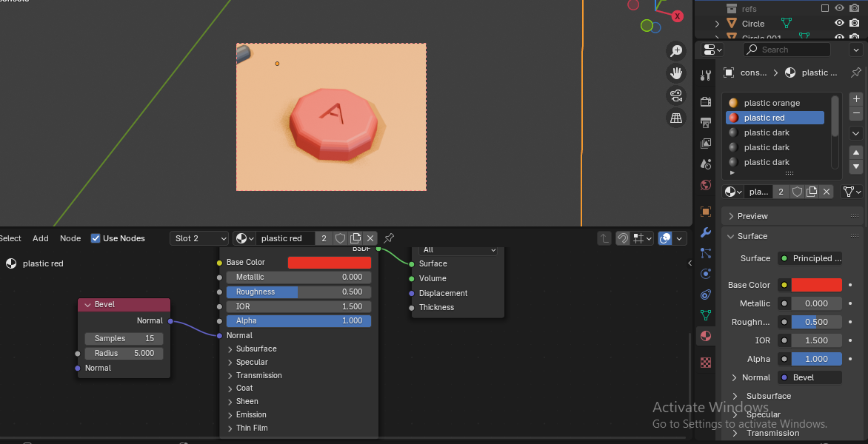The image size is (868, 444).
Task: Open the World properties globe tab
Action: tap(706, 185)
